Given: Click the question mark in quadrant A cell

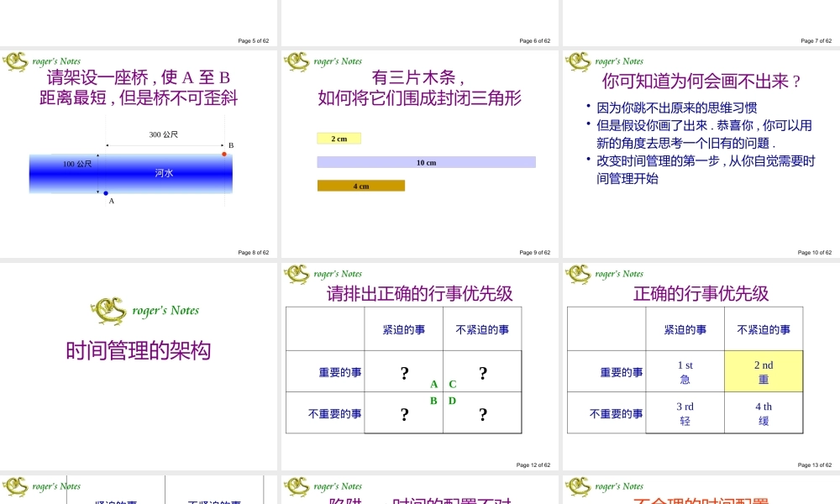Looking at the screenshot, I should pyautogui.click(x=405, y=373).
